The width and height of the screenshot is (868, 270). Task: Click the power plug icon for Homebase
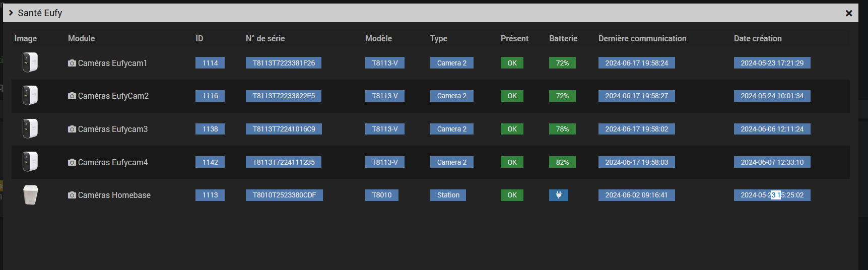[x=559, y=195]
